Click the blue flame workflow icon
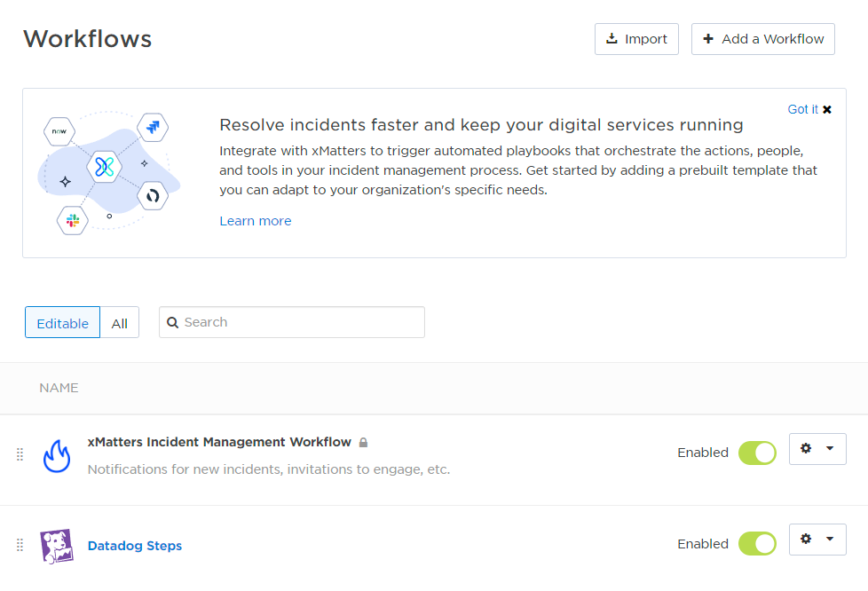This screenshot has width=868, height=591. point(57,456)
